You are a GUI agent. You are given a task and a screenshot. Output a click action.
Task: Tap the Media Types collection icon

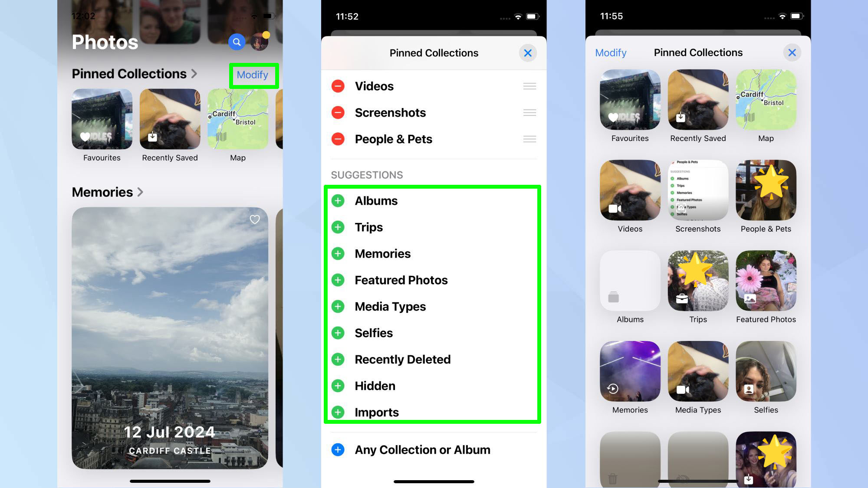tap(697, 371)
